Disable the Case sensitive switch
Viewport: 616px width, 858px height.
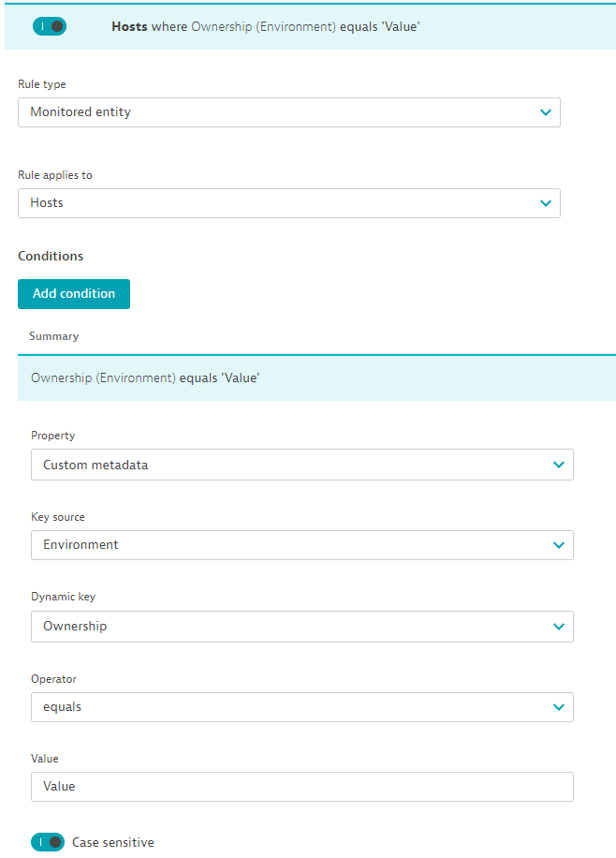[x=48, y=842]
